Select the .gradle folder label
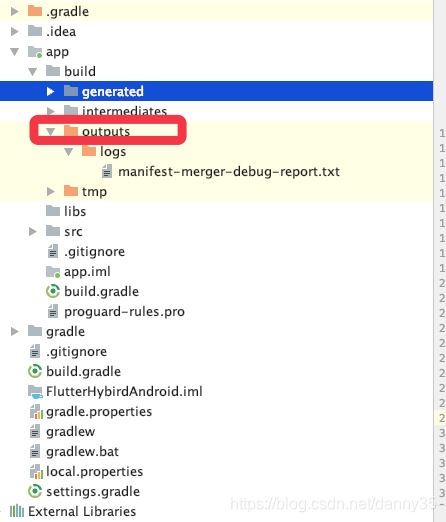This screenshot has height=522, width=446. pyautogui.click(x=68, y=12)
